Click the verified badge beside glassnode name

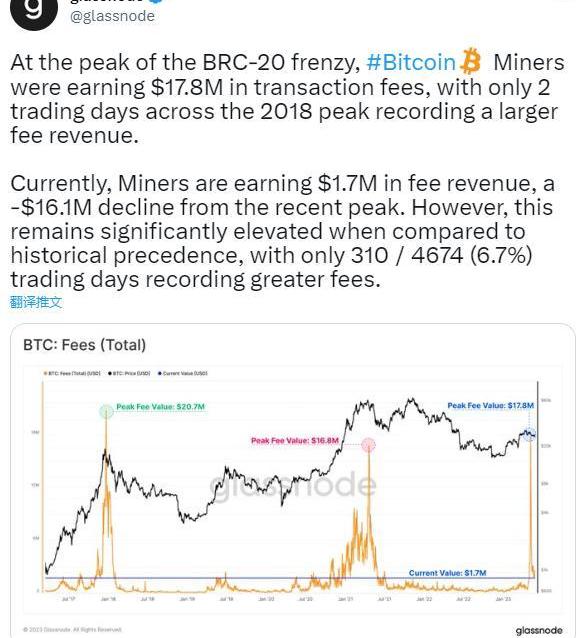coord(157,1)
